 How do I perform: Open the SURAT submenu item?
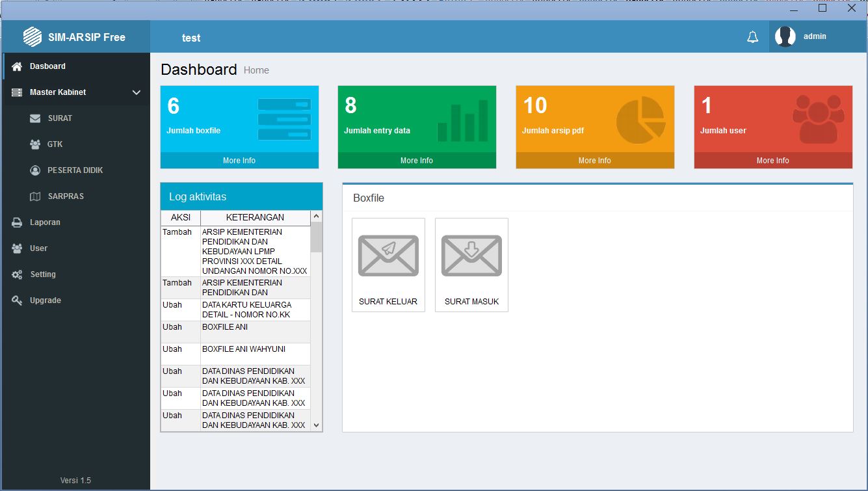60,118
